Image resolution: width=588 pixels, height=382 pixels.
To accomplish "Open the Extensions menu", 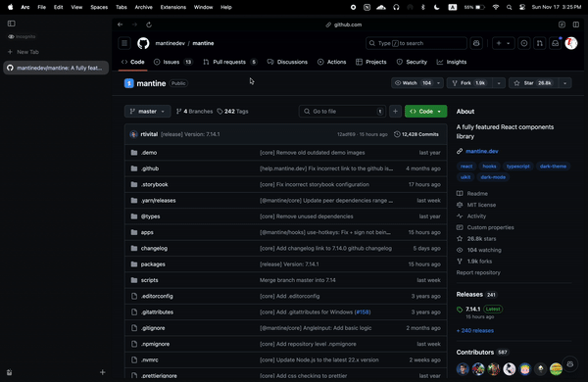I will pos(172,7).
